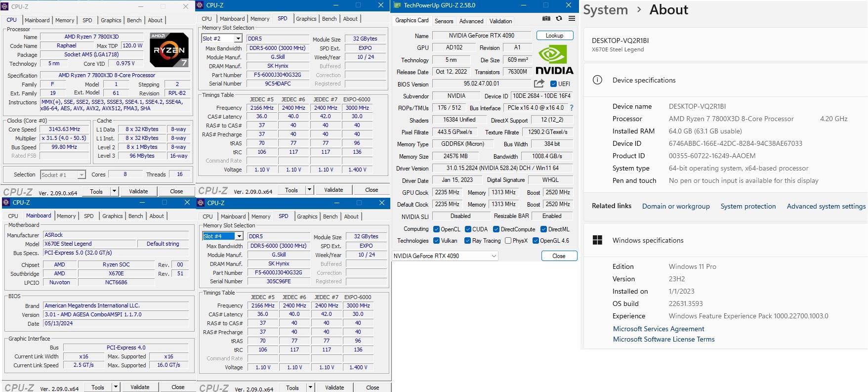Click the GPU-Z title bar app icon
The width and height of the screenshot is (868, 392).
pos(397,5)
